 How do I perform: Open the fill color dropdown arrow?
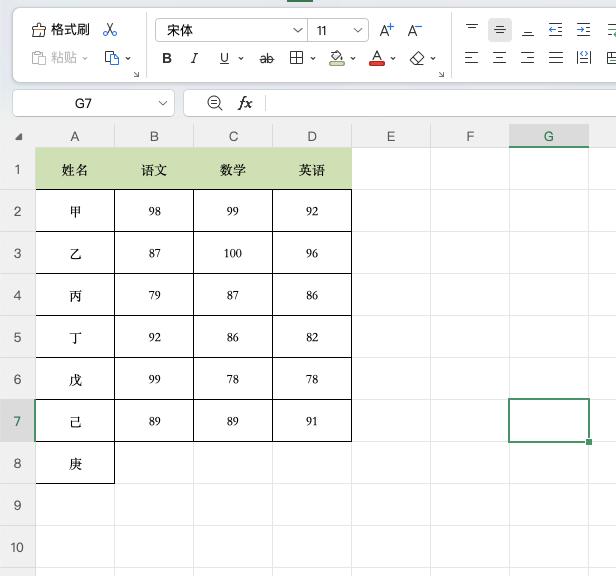353,59
